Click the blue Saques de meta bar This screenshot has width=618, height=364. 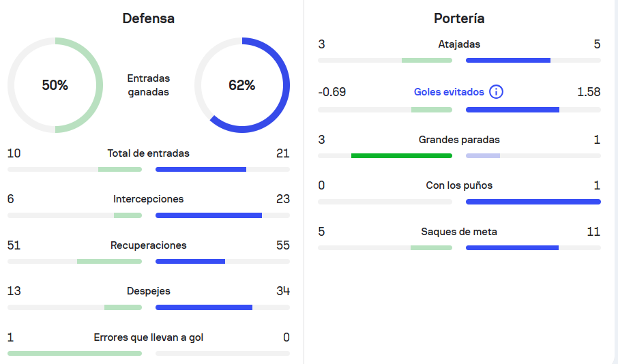pyautogui.click(x=512, y=248)
